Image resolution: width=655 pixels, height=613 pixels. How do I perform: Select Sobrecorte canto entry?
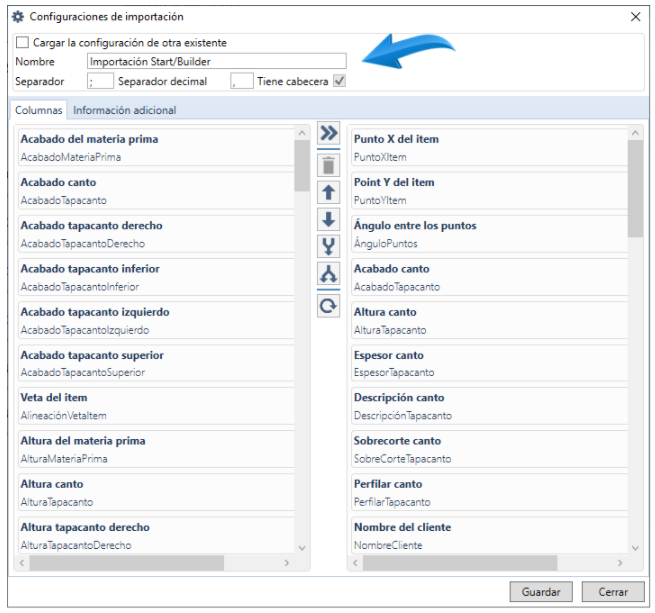(490, 449)
